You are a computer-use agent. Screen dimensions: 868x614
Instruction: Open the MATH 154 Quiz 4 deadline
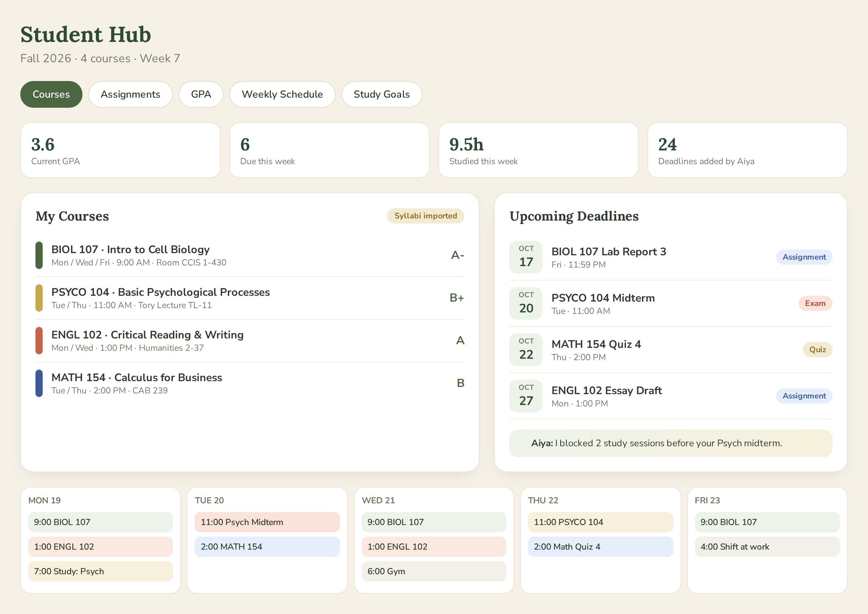click(671, 350)
